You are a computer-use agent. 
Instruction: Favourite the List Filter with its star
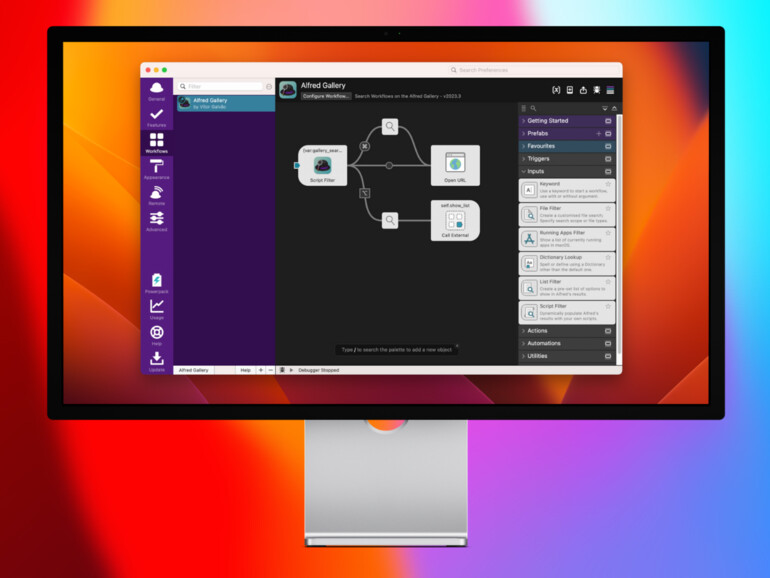coord(608,282)
